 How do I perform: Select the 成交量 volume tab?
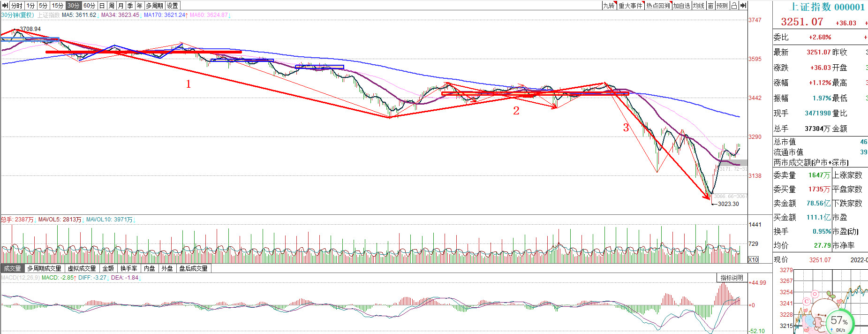12,268
